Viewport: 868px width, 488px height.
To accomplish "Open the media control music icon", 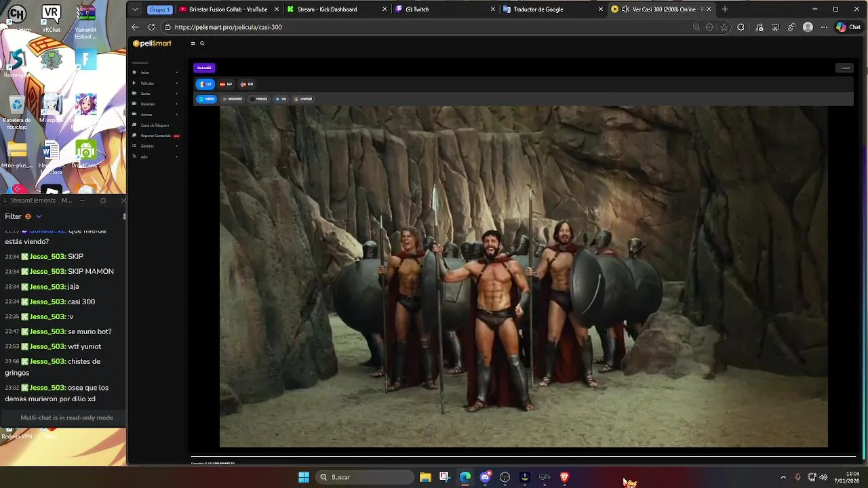I will (x=759, y=27).
